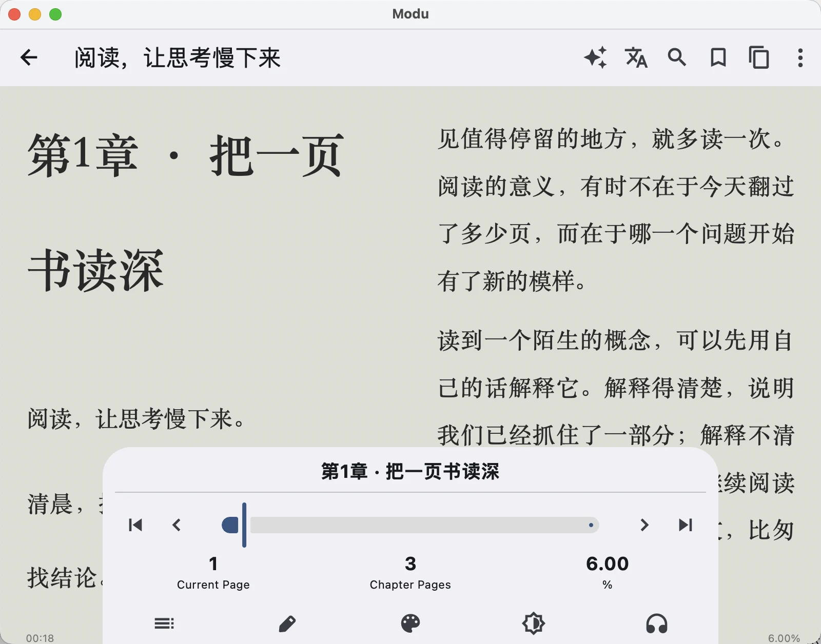
Task: Click the 6.00 percent value
Action: [608, 564]
